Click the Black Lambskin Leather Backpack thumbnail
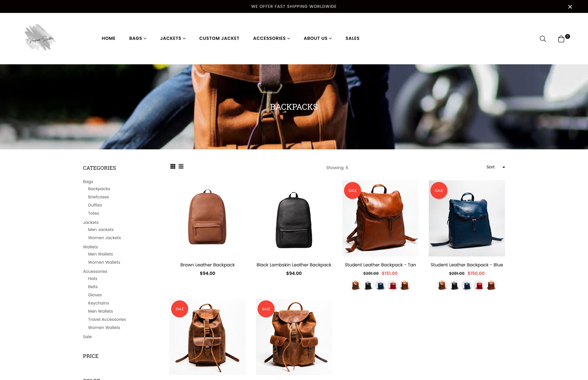 [x=294, y=218]
